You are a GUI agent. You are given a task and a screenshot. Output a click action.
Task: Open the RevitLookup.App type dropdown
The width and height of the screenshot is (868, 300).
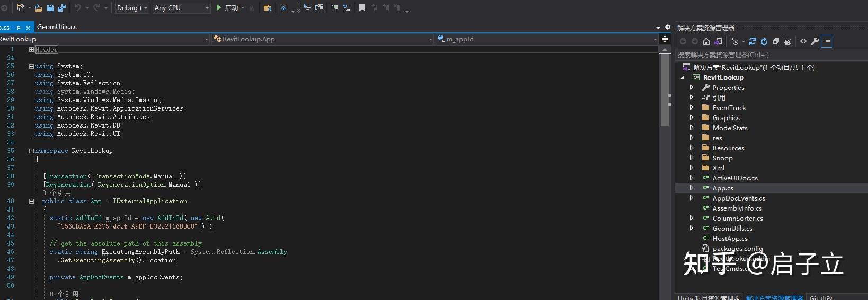point(323,39)
